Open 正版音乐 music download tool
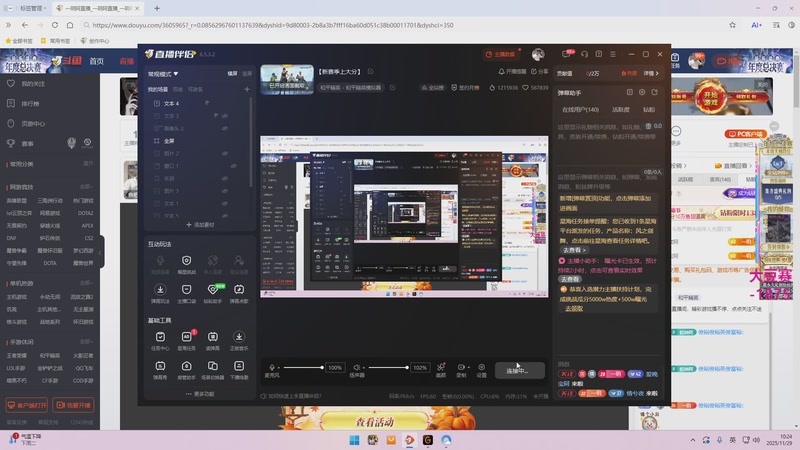This screenshot has width=800, height=450. click(239, 340)
